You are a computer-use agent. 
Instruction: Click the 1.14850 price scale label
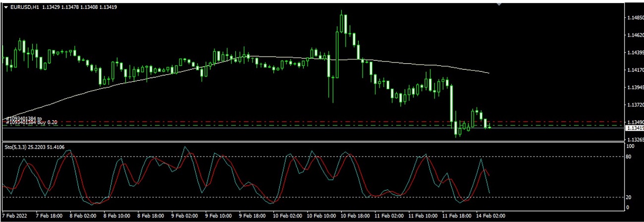[x=635, y=18]
